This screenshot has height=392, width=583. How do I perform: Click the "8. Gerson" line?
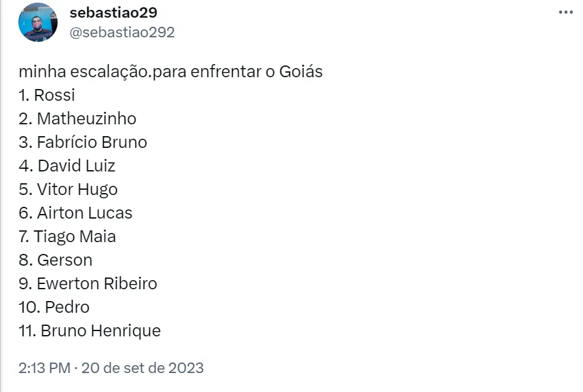pos(56,260)
